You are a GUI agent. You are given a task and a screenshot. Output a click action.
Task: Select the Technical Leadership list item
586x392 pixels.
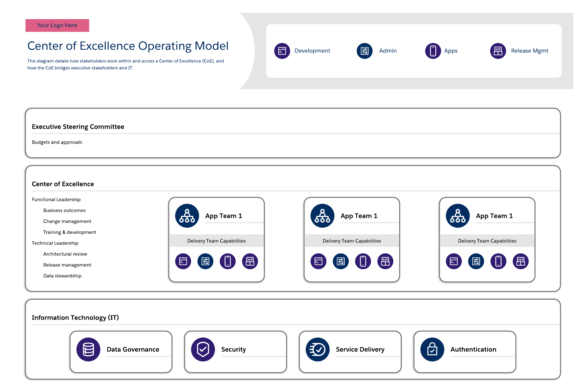(55, 243)
